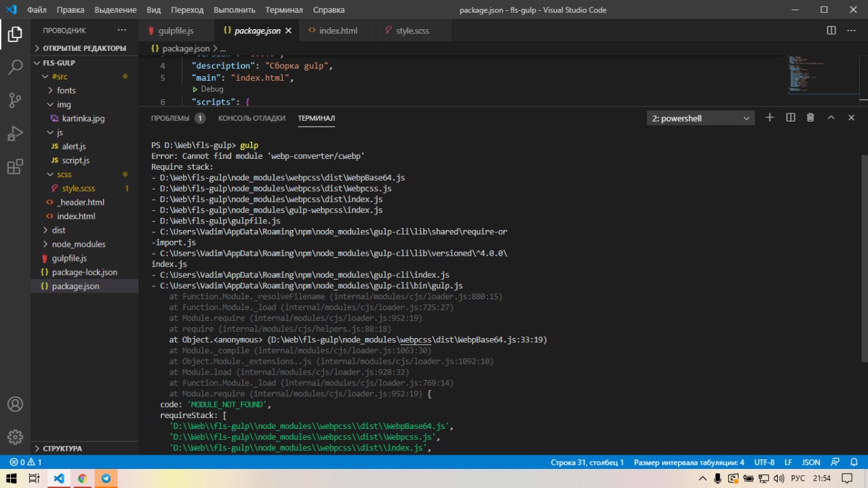The height and width of the screenshot is (488, 868).
Task: Switch to the Проблемы panel tab
Action: tap(178, 118)
